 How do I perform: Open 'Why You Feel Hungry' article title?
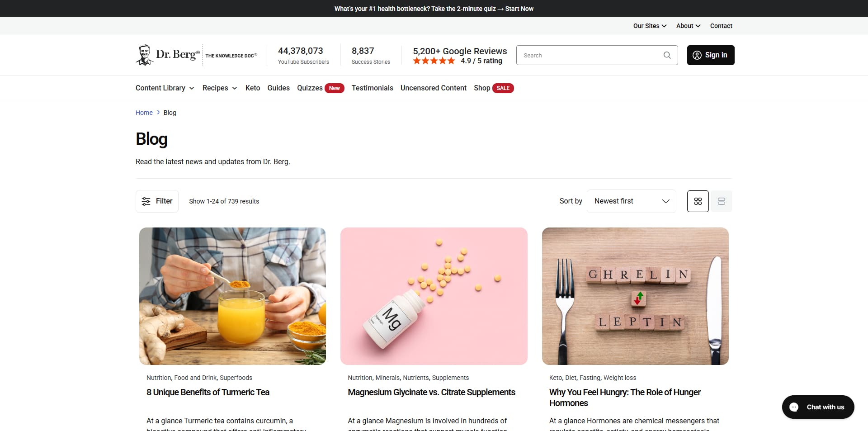(625, 398)
